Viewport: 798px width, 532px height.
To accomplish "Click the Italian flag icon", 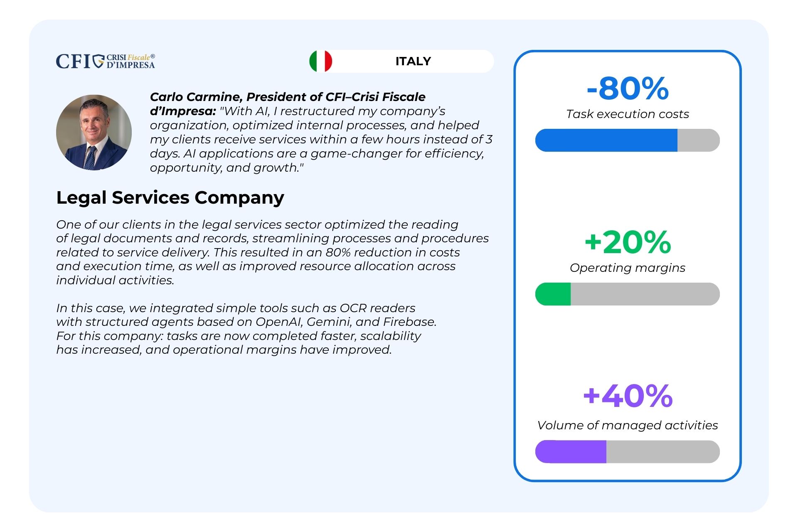I will tap(320, 61).
